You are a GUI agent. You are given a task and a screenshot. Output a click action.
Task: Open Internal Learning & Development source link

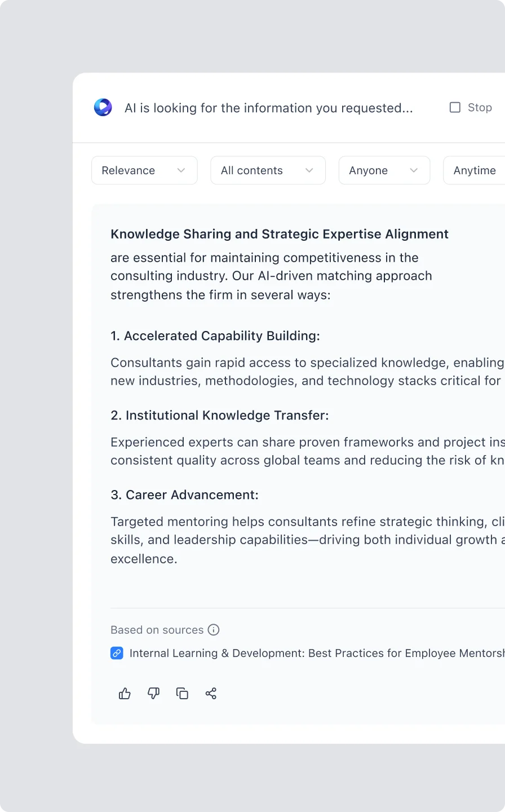317,653
